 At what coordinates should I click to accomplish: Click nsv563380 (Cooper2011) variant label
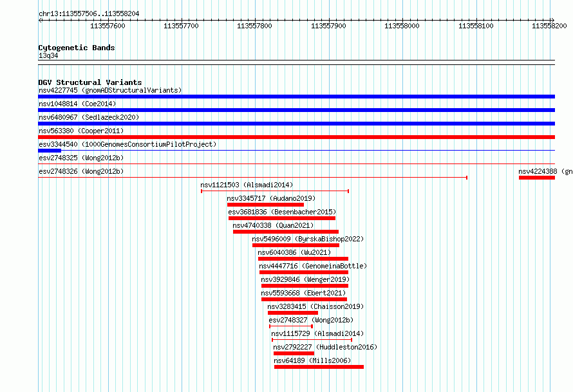[x=81, y=131]
